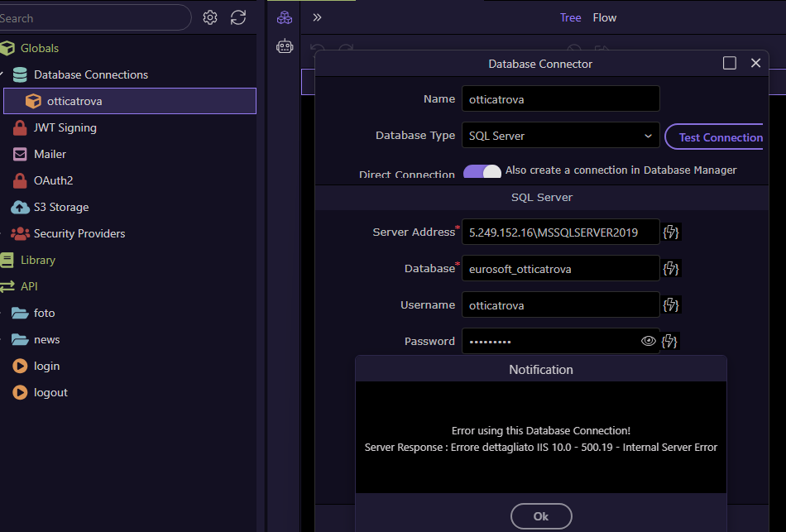Click the refresh icon beside search
The width and height of the screenshot is (786, 532).
click(x=238, y=17)
